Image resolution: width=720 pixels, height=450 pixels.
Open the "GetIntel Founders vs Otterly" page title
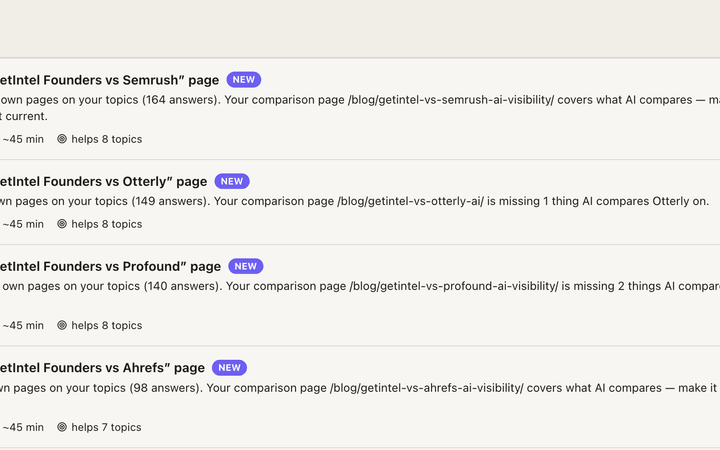coord(103,181)
